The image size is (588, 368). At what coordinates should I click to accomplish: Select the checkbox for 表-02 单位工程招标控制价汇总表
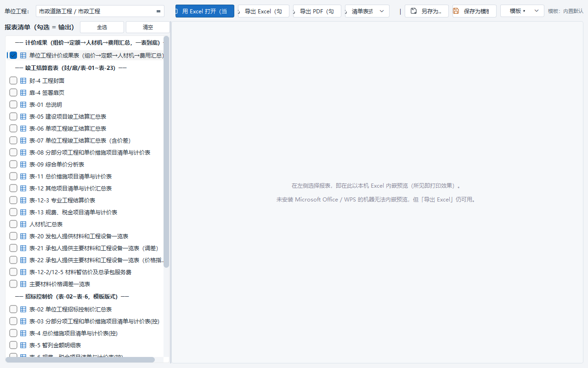coord(13,309)
